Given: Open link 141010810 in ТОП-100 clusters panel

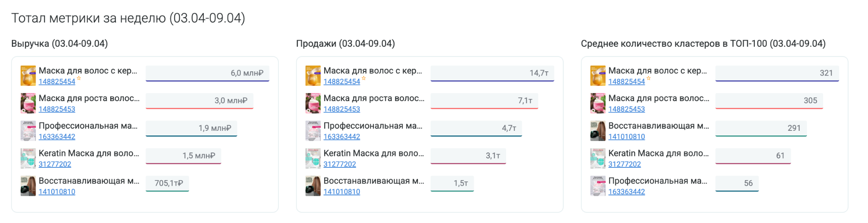Looking at the screenshot, I should [626, 137].
